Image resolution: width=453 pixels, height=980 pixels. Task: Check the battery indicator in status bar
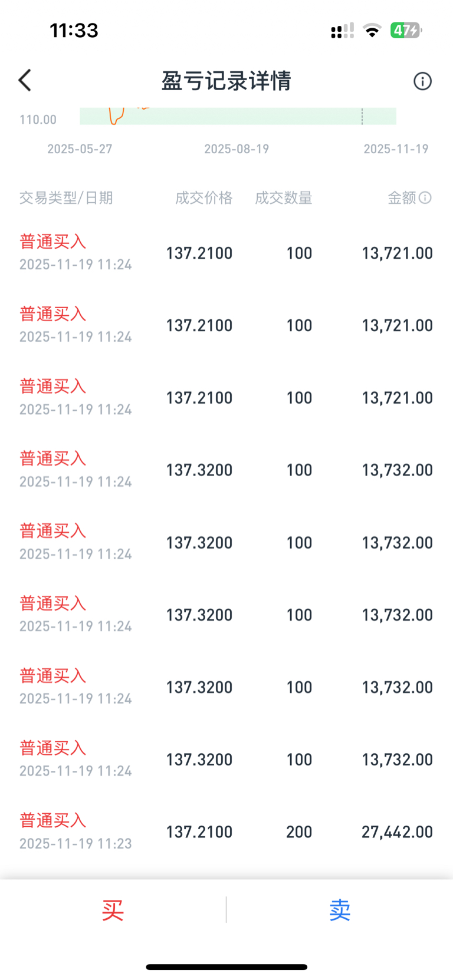tap(406, 30)
